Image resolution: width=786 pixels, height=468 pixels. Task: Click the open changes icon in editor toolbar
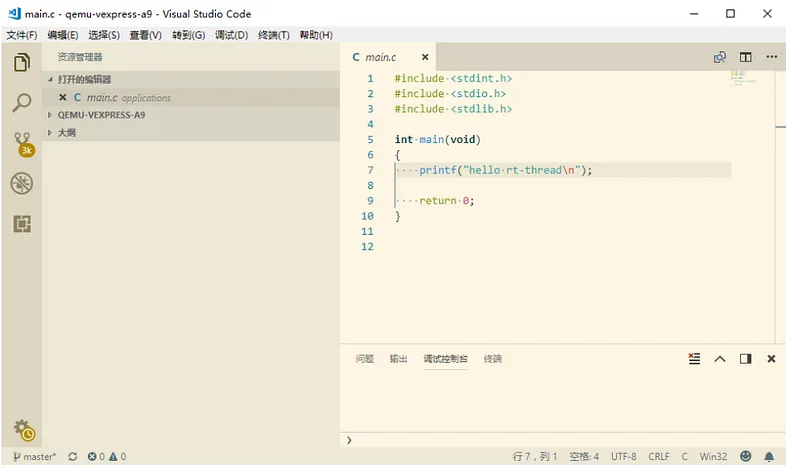[720, 57]
